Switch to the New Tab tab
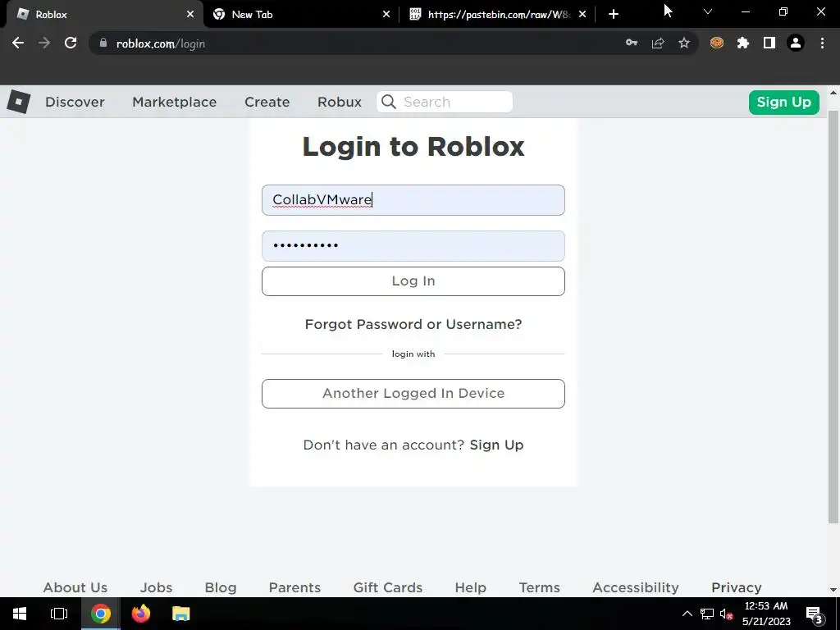Image resolution: width=840 pixels, height=630 pixels. [x=300, y=15]
